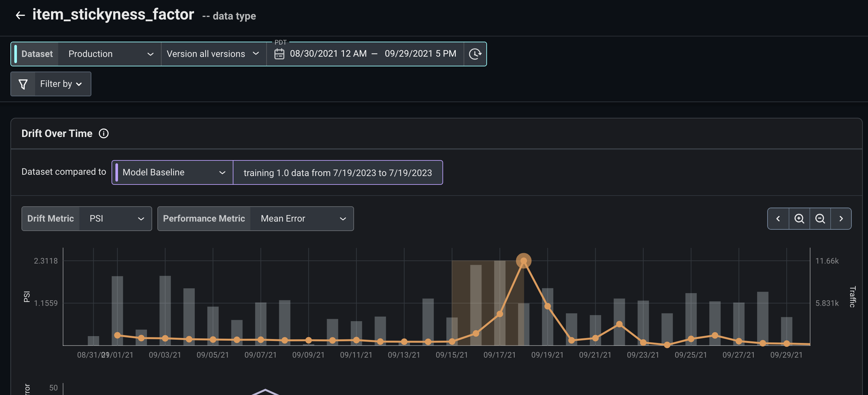868x395 pixels.
Task: Click the traffic bar at 09/01/21
Action: pos(117,310)
